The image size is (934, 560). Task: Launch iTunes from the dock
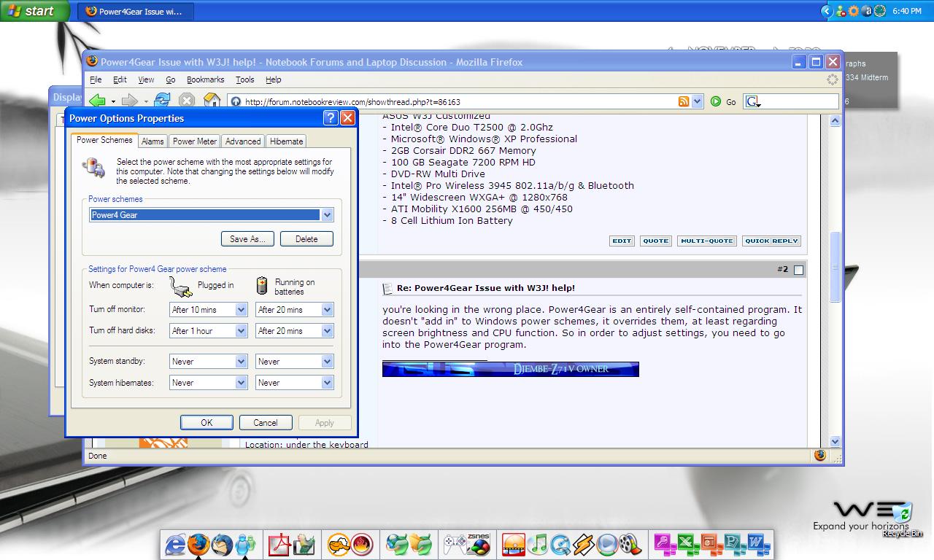[x=538, y=544]
